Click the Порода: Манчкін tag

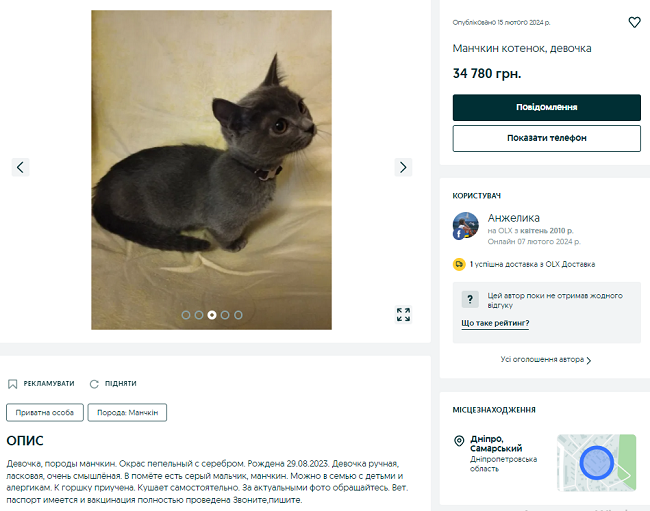(127, 412)
